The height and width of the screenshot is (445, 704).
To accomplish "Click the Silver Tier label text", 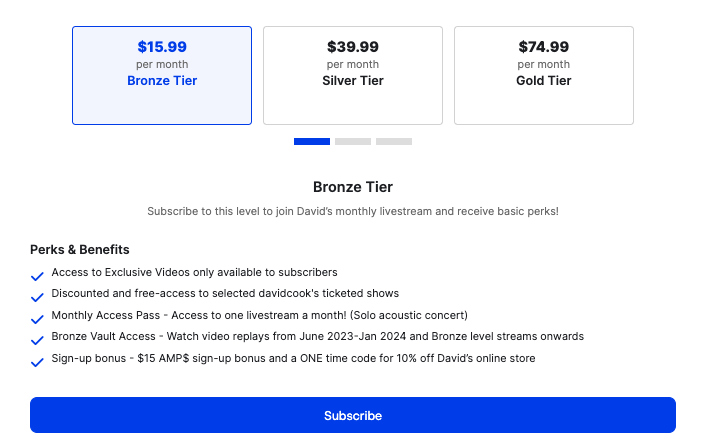I will (x=353, y=81).
